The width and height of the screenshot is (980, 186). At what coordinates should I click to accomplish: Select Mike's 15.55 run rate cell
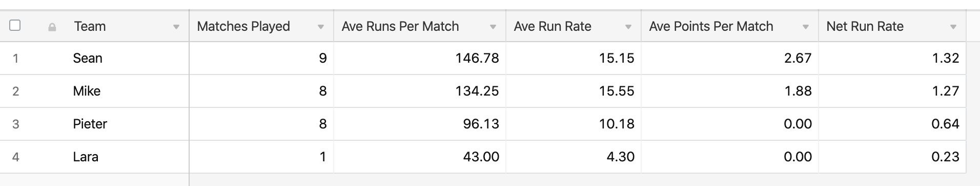click(x=574, y=91)
